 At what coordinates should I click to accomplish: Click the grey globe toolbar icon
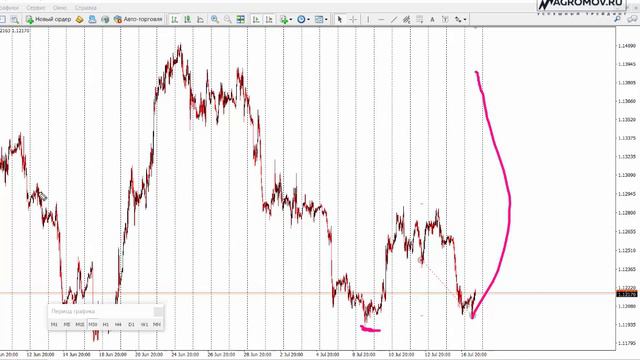coord(105,19)
